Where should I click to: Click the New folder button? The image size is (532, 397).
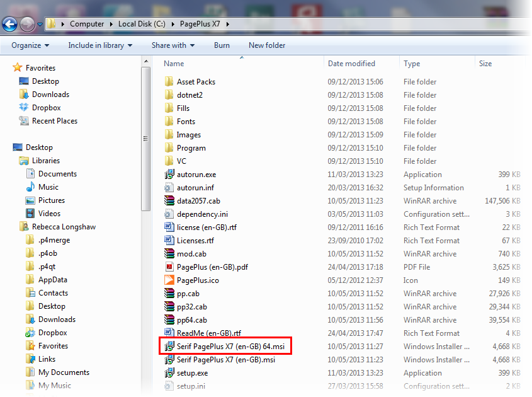pyautogui.click(x=267, y=45)
